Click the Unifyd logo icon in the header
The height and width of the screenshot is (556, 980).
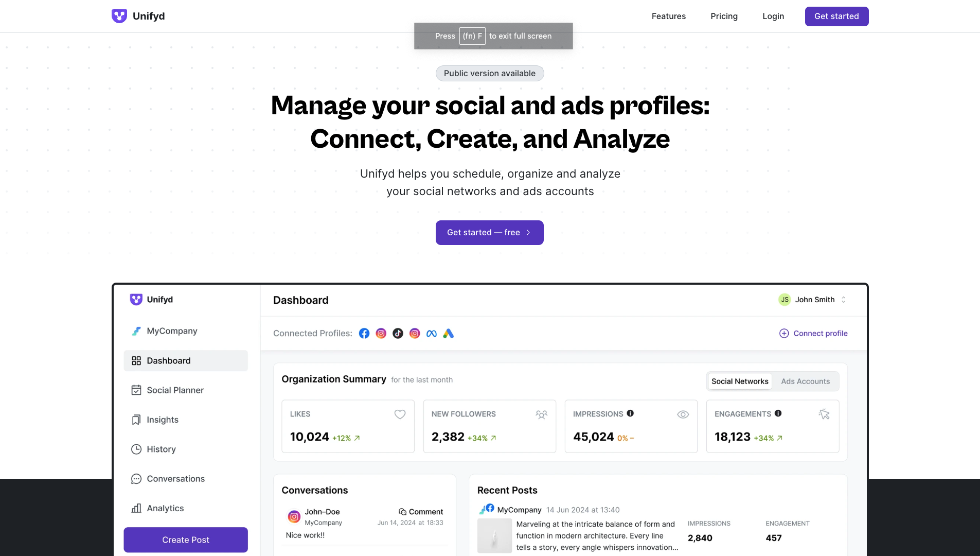point(119,16)
